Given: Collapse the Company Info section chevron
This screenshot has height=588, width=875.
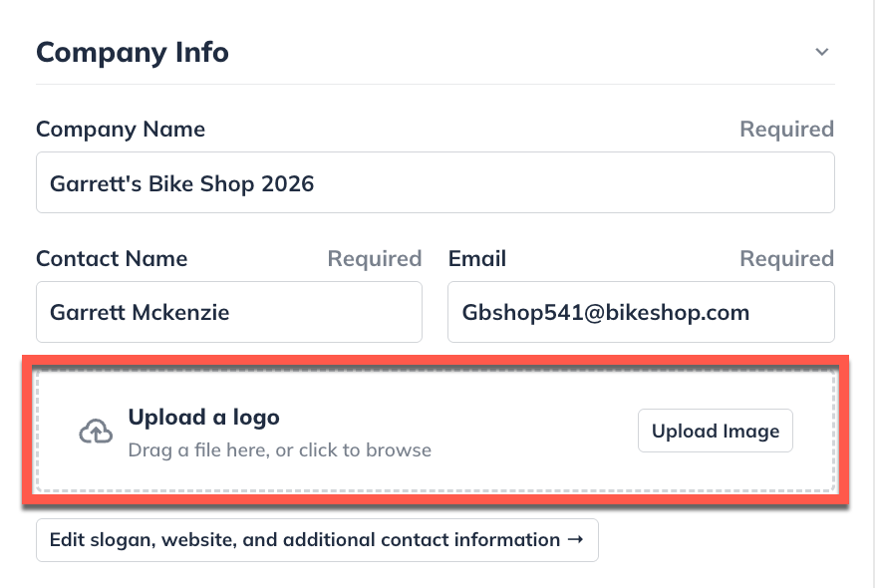Looking at the screenshot, I should [x=821, y=52].
